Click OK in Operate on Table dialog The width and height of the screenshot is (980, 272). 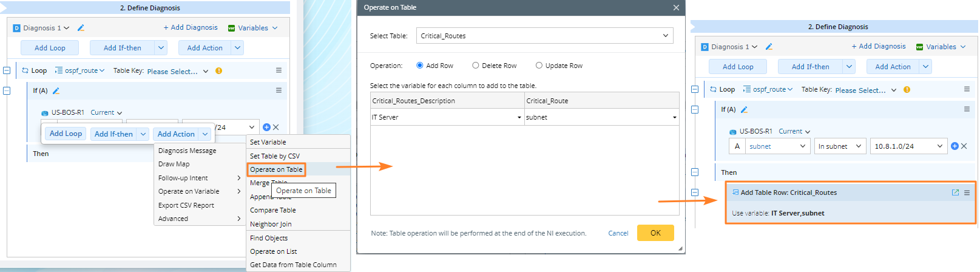[655, 233]
